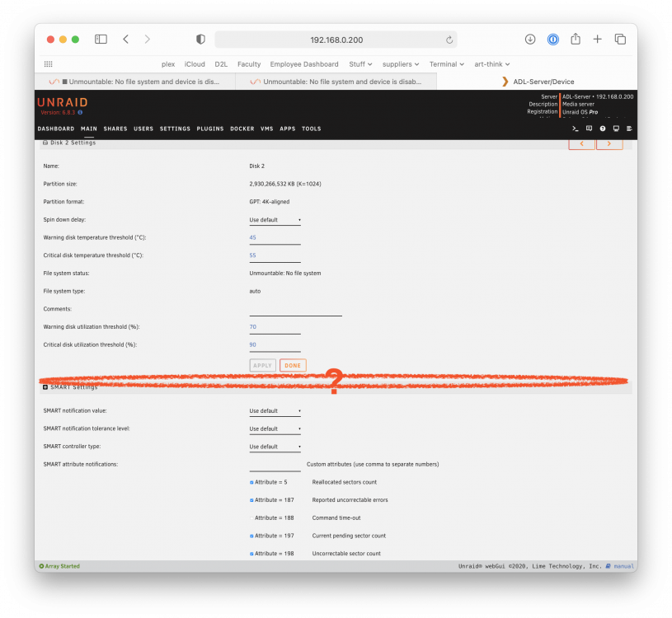This screenshot has height=618, width=672.
Task: Expand the art-think bookmarks folder
Action: click(492, 63)
